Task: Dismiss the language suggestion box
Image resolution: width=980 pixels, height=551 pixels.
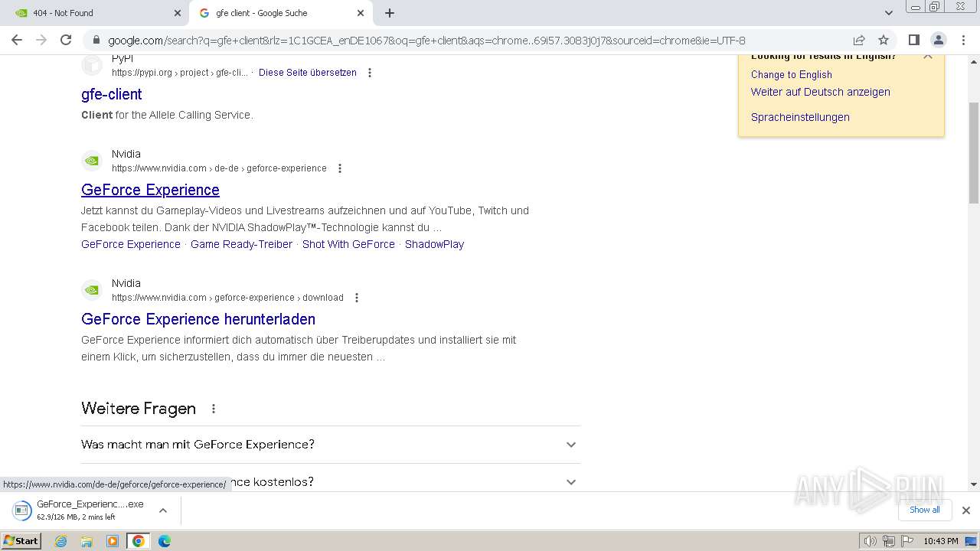Action: (928, 56)
